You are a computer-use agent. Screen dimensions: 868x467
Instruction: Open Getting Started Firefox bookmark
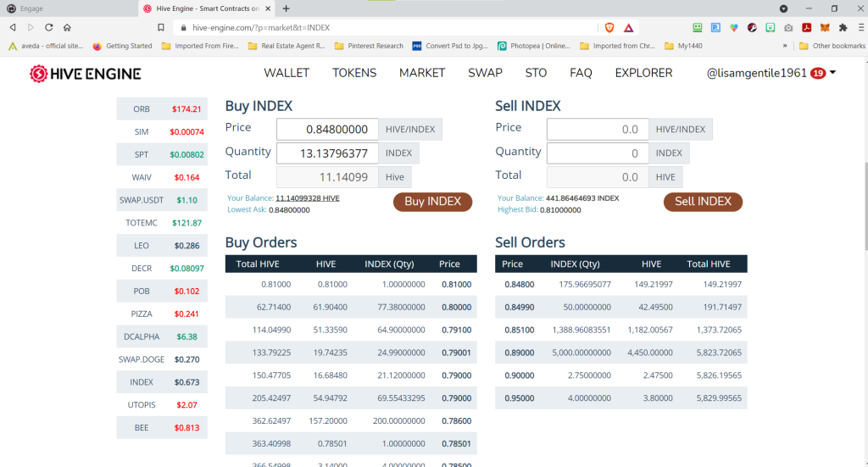pos(122,46)
